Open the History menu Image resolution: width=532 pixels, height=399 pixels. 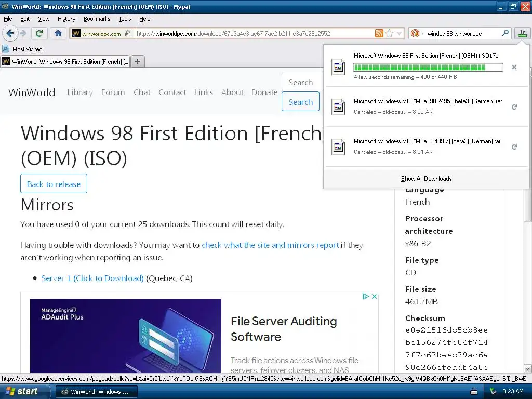66,19
